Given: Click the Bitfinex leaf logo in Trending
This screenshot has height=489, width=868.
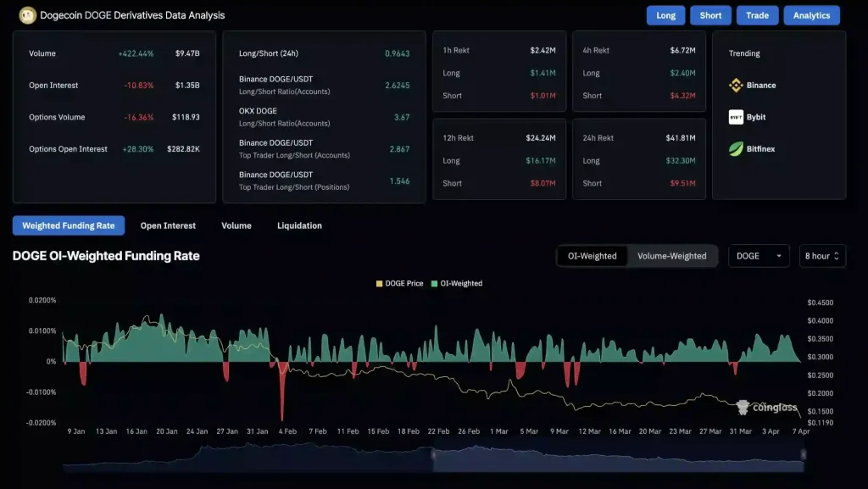Looking at the screenshot, I should (x=736, y=149).
